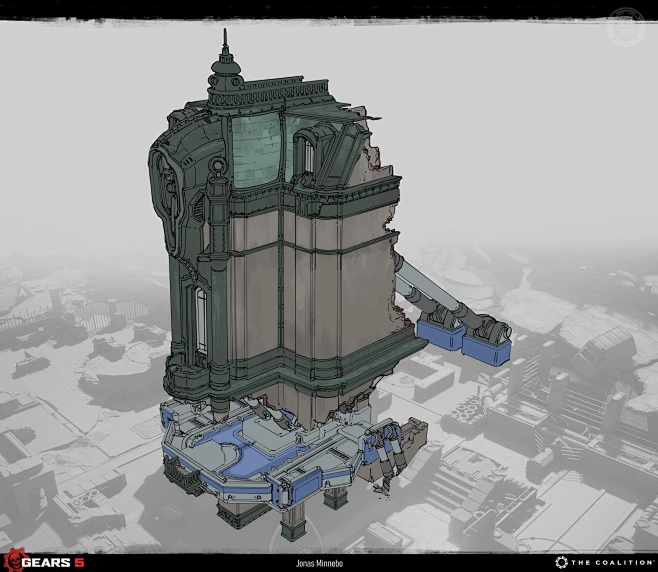The width and height of the screenshot is (658, 572).
Task: Click The Coalition gear logo icon
Action: click(x=562, y=562)
